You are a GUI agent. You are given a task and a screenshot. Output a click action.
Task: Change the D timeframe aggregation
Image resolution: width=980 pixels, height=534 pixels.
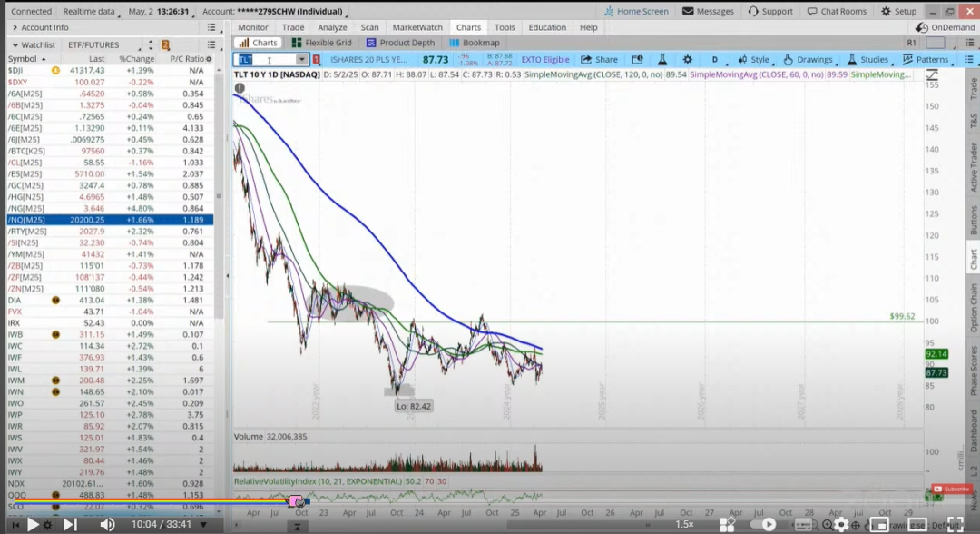(714, 59)
